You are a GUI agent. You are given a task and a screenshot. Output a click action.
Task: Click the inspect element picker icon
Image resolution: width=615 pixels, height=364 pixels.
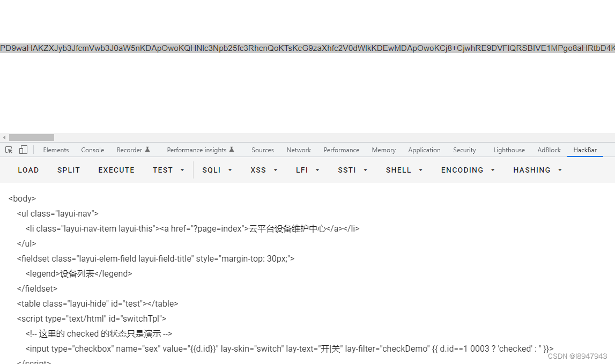(9, 150)
